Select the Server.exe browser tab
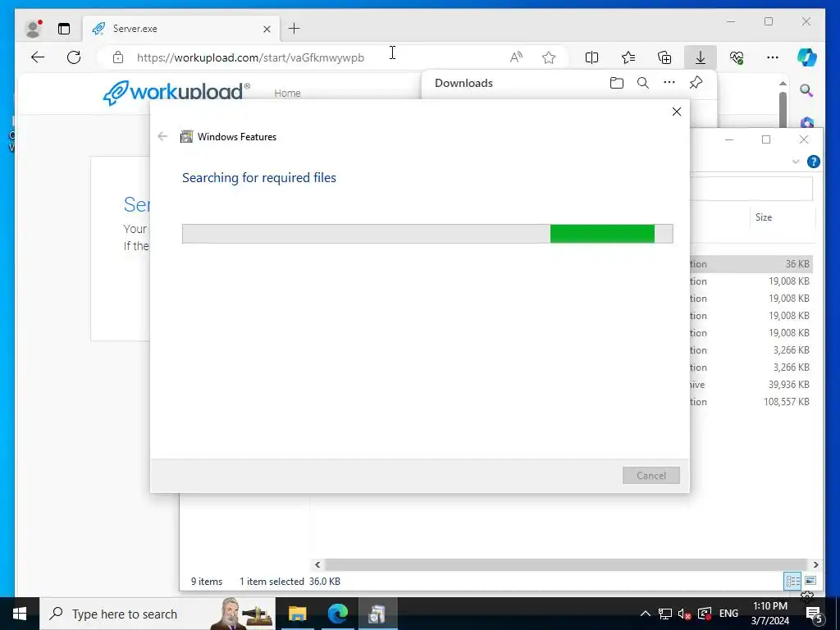The image size is (840, 630). (x=181, y=29)
